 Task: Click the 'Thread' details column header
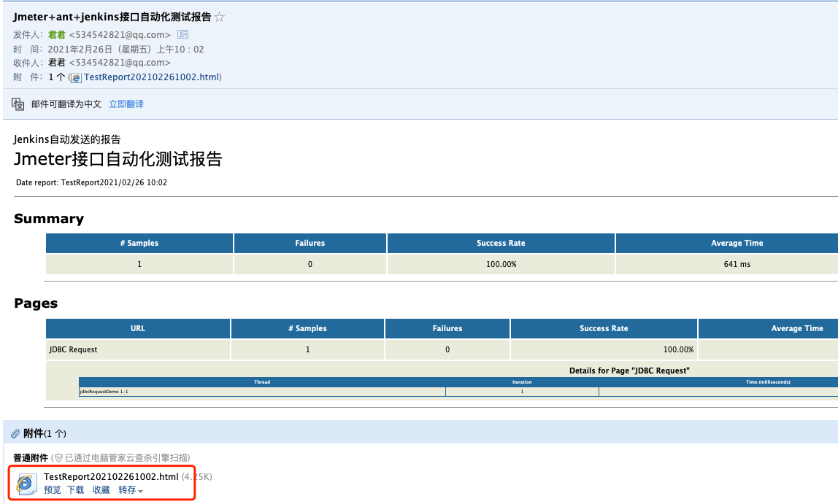(262, 381)
